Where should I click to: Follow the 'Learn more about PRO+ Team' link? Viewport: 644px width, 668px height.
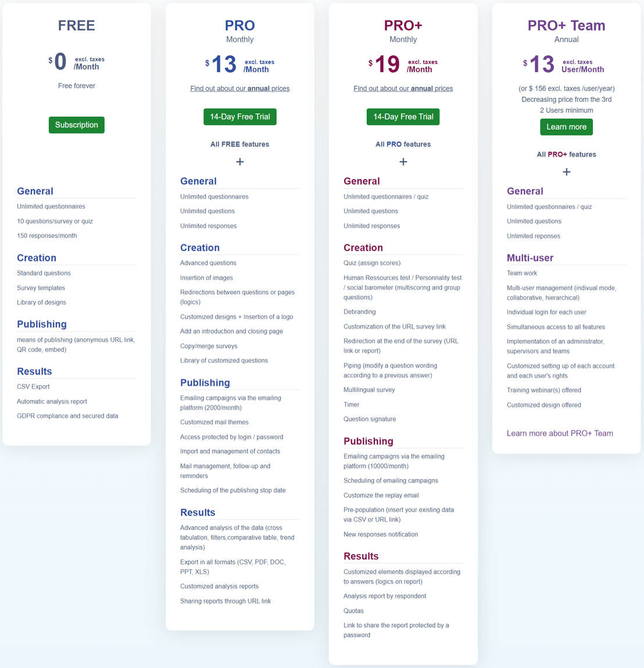pos(560,433)
